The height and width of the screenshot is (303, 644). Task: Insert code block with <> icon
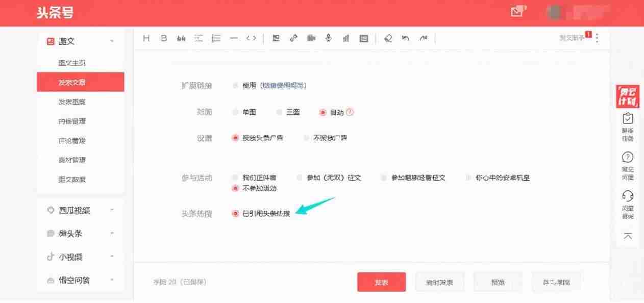251,38
